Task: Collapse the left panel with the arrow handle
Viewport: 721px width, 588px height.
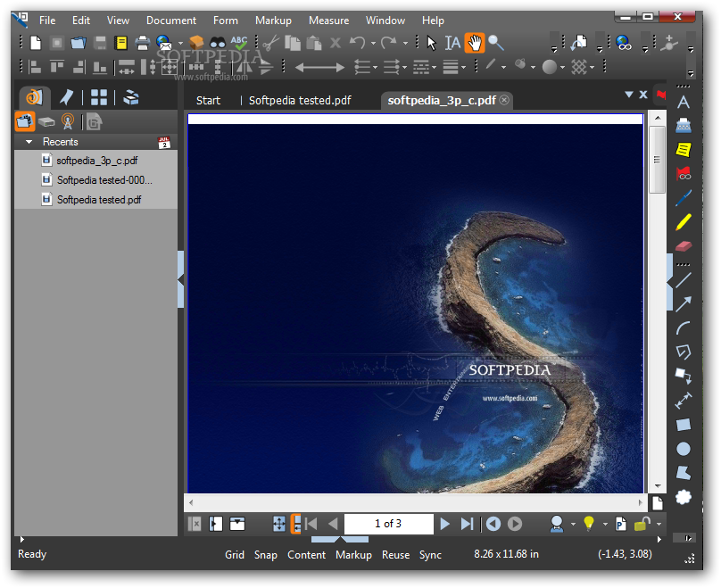Action: coord(181,279)
